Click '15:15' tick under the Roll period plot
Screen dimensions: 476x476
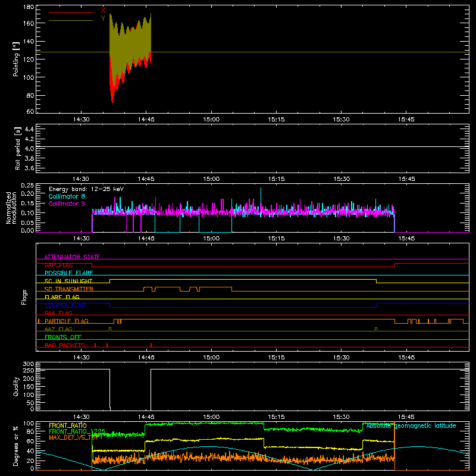coord(276,179)
